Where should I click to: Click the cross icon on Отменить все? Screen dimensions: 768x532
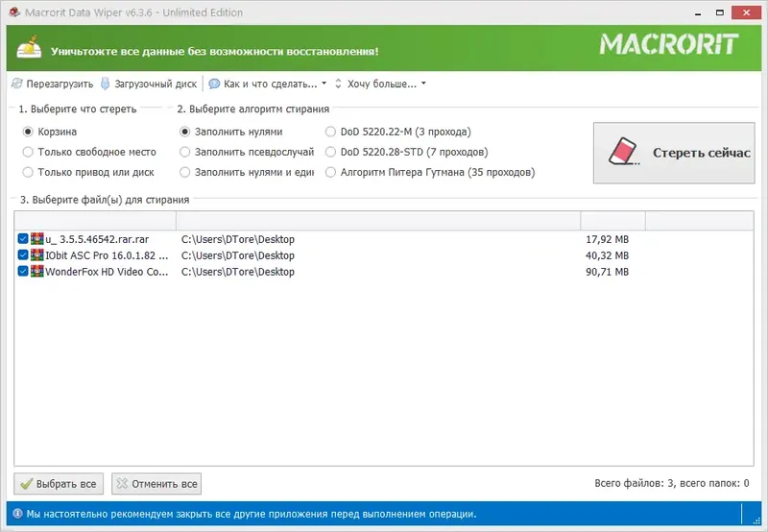tap(122, 483)
